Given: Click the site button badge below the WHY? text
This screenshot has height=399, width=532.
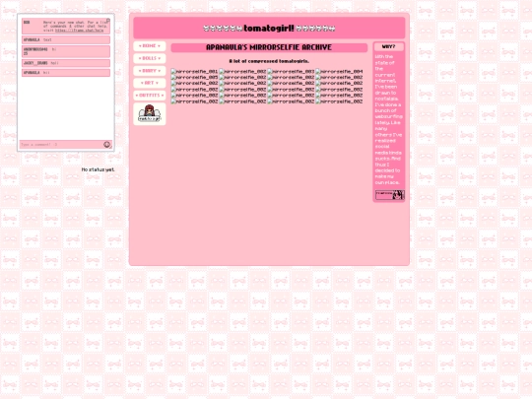Looking at the screenshot, I should click(389, 195).
